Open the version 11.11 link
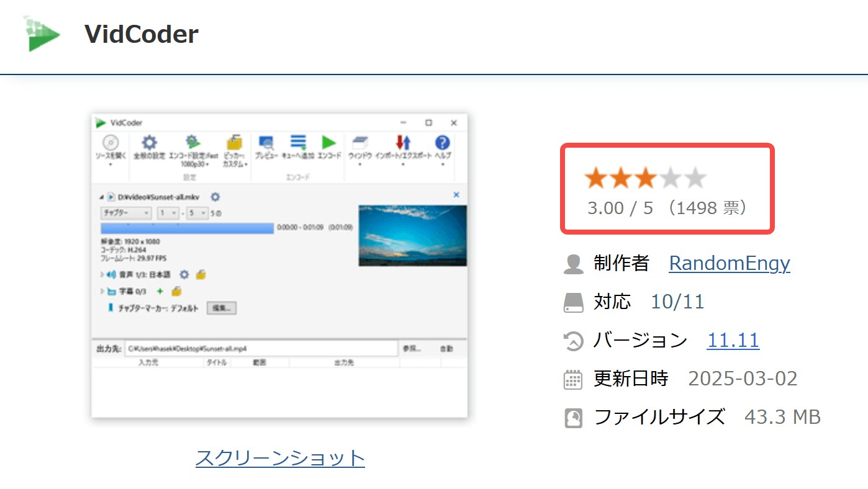The image size is (868, 489). click(x=733, y=340)
